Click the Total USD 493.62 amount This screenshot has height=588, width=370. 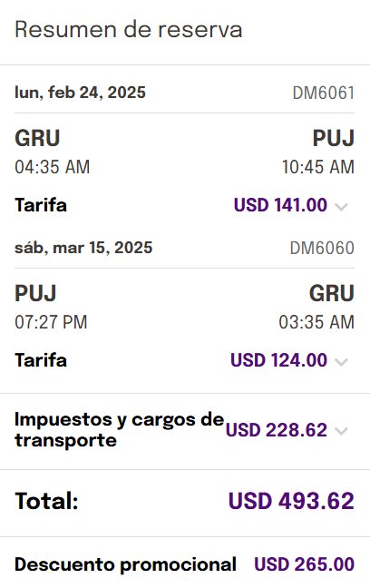point(291,501)
